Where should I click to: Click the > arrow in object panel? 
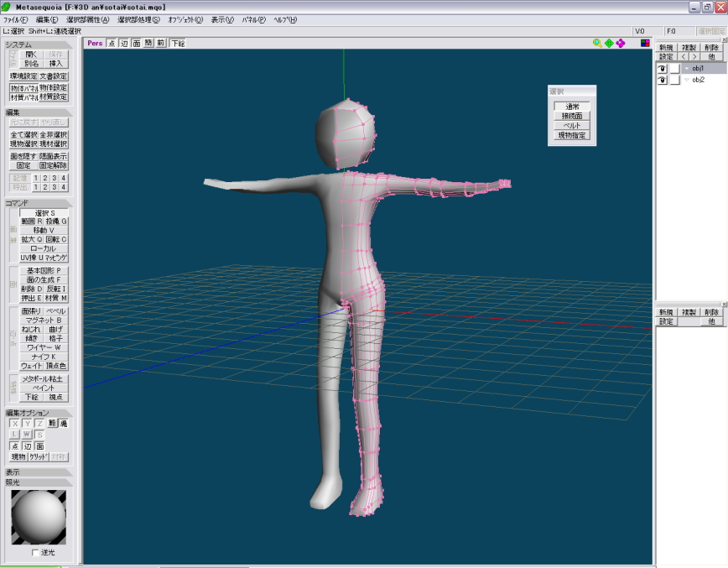[694, 57]
